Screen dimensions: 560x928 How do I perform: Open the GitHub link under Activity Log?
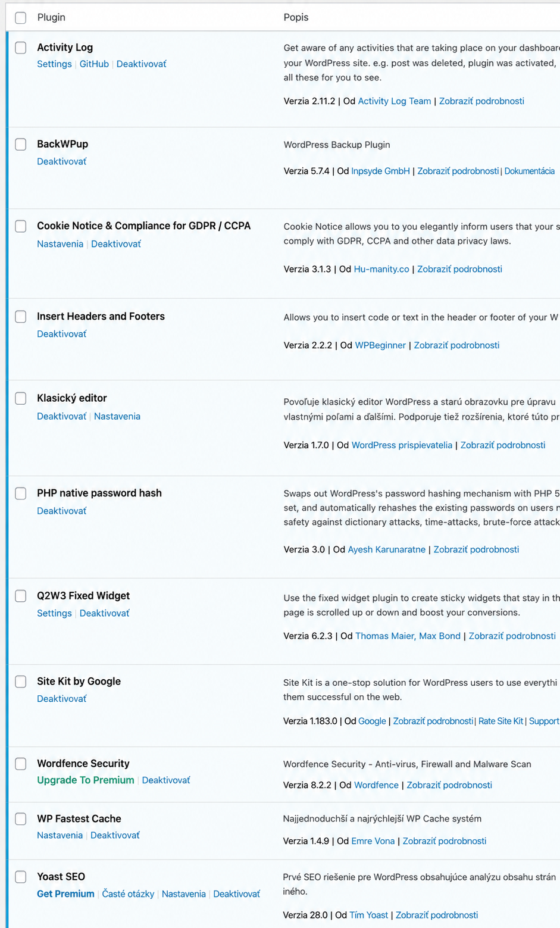point(94,64)
